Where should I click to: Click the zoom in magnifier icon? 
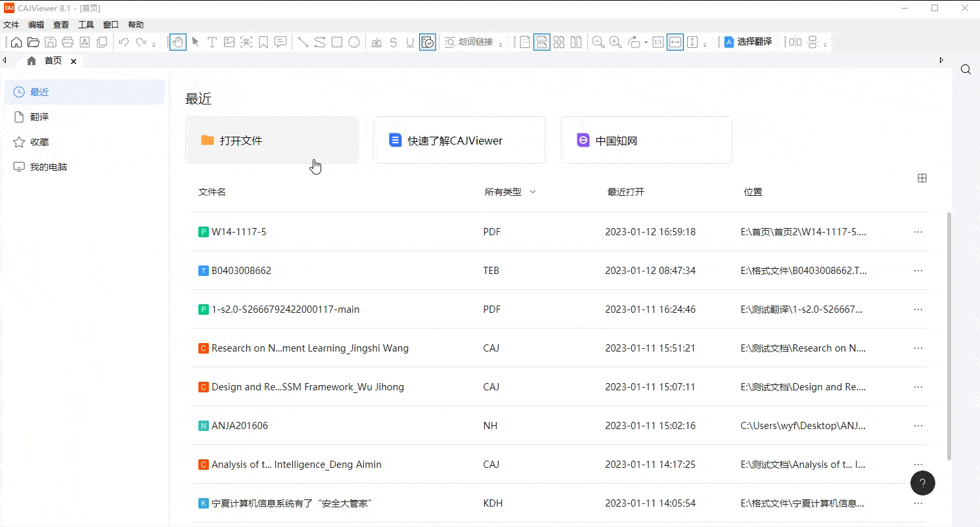615,42
